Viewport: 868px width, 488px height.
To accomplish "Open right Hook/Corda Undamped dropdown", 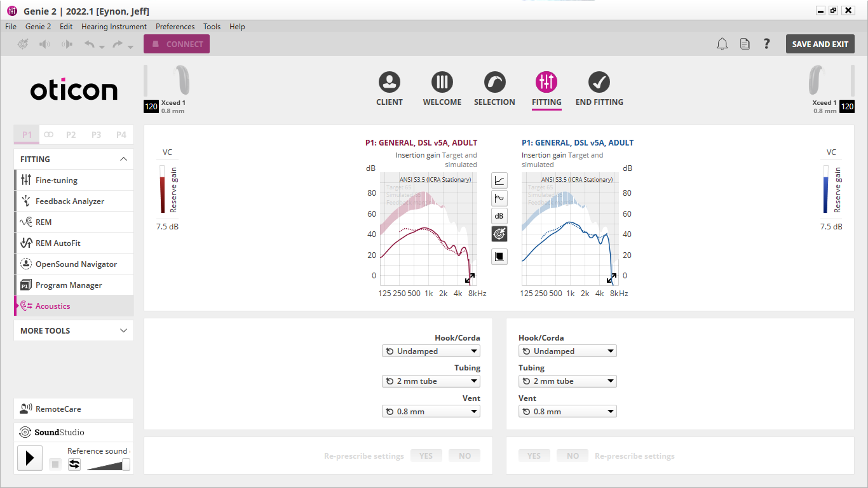I will pos(567,351).
